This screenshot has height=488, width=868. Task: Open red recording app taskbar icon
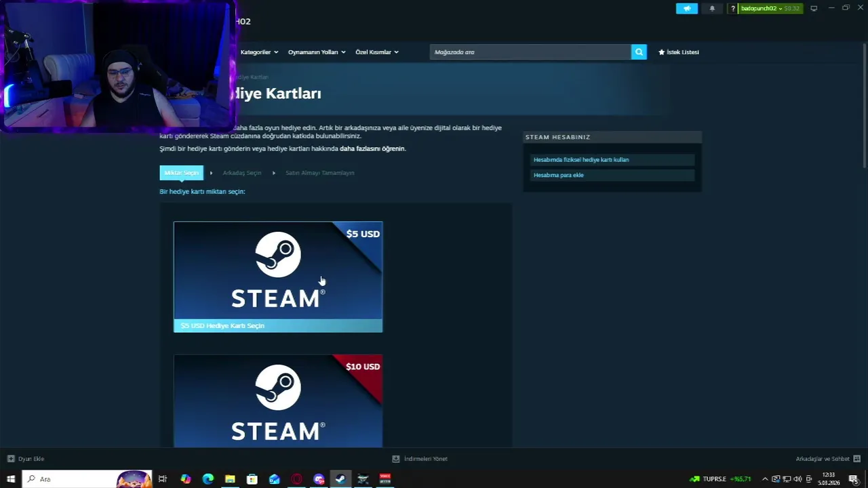click(385, 479)
